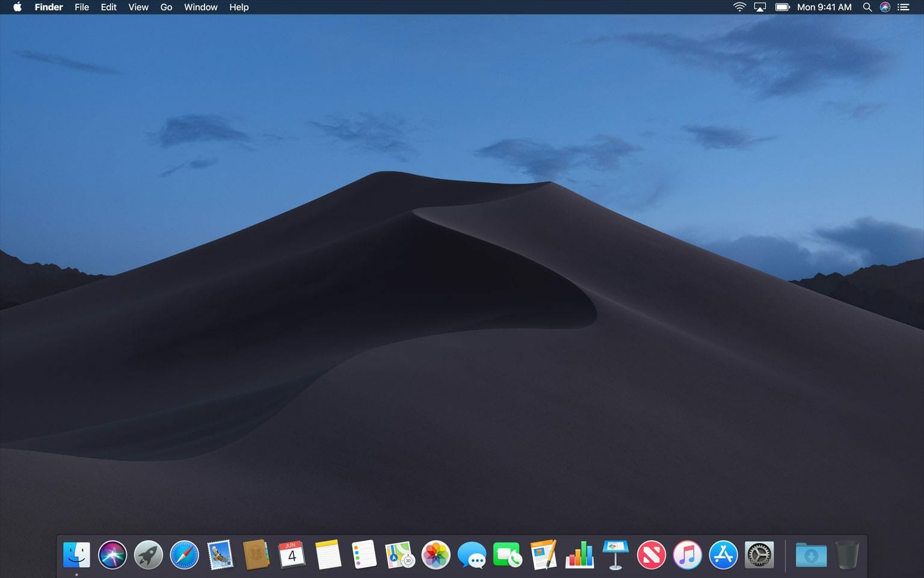Open the Calendar app
Viewport: 924px width, 578px height.
292,555
